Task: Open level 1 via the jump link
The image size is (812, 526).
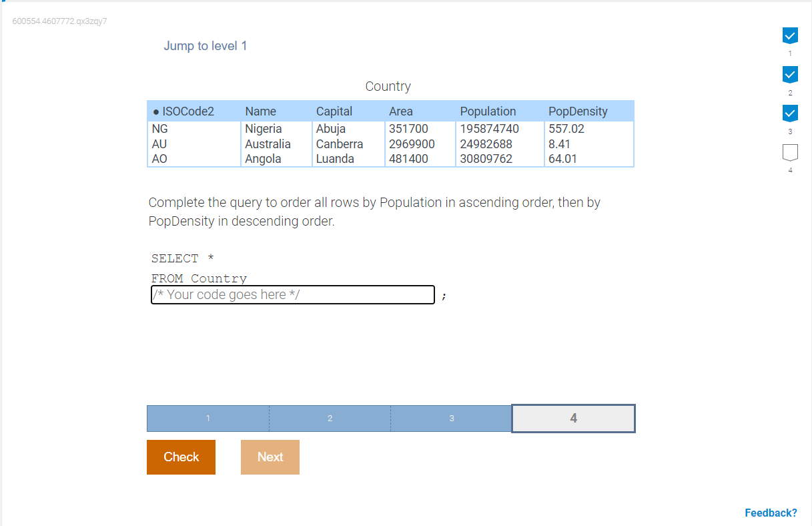Action: [x=206, y=45]
